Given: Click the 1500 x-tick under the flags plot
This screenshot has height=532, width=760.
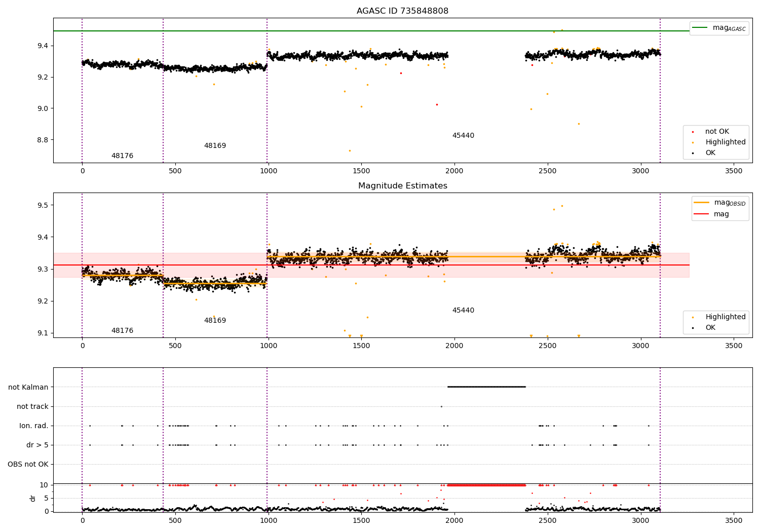Looking at the screenshot, I should 361,520.
